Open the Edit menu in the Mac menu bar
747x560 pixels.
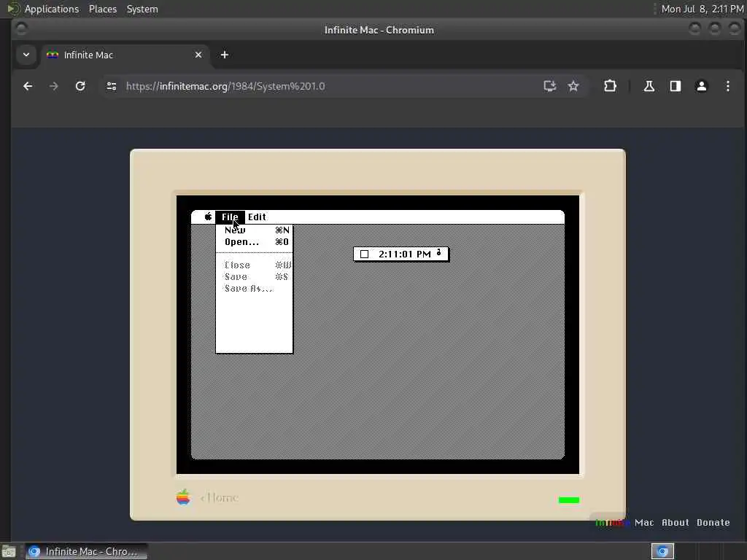(257, 217)
